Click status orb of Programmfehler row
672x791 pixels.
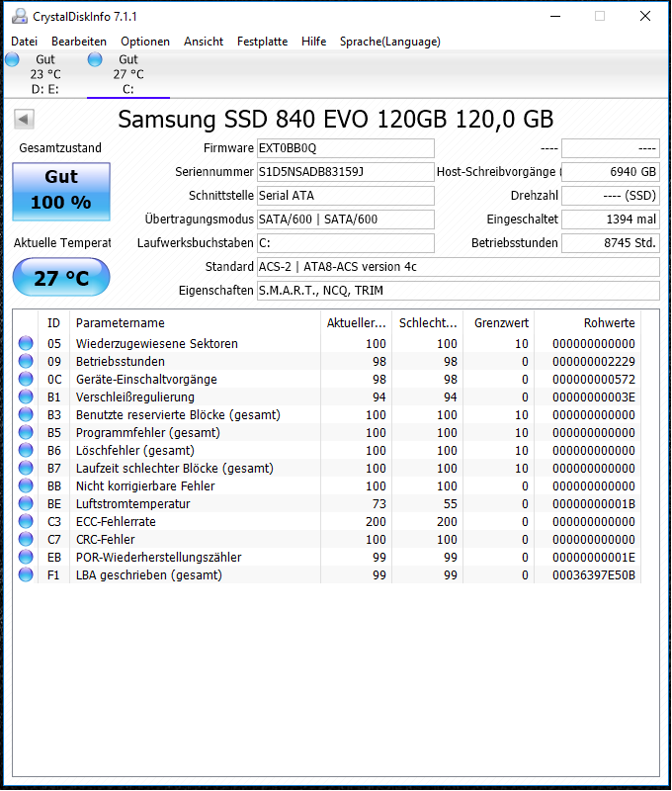26,432
